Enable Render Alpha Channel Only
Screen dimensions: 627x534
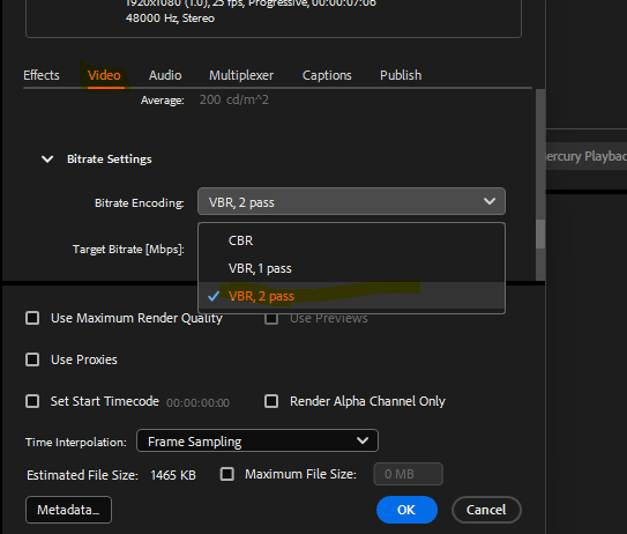[x=272, y=401]
